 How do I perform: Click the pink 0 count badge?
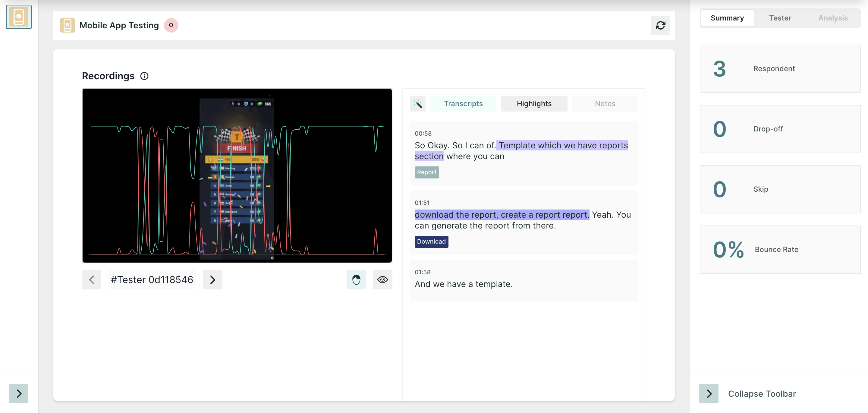click(x=171, y=25)
